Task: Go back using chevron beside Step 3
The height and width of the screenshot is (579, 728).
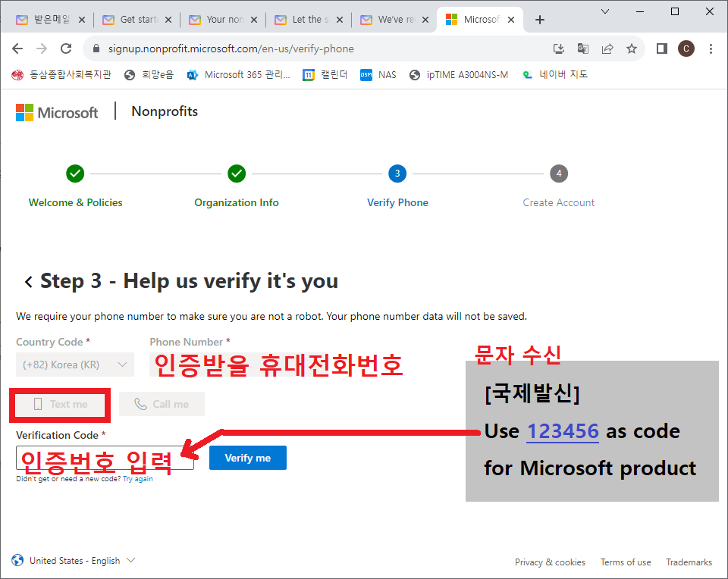Action: pos(28,282)
